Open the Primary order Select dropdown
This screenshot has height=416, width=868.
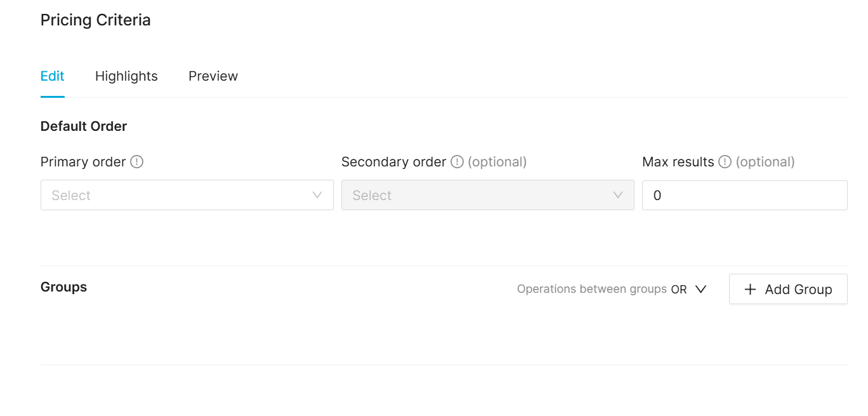click(x=178, y=195)
